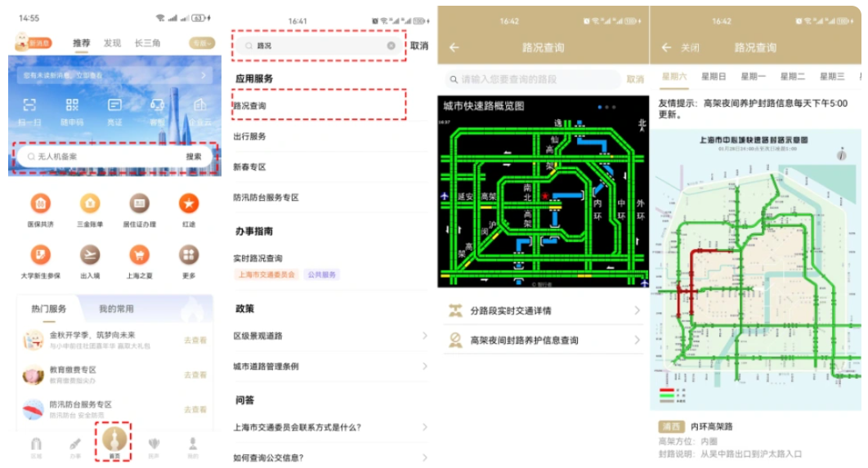This screenshot has height=468, width=868.
Task: Open the 医保共济 service icon
Action: [x=40, y=203]
